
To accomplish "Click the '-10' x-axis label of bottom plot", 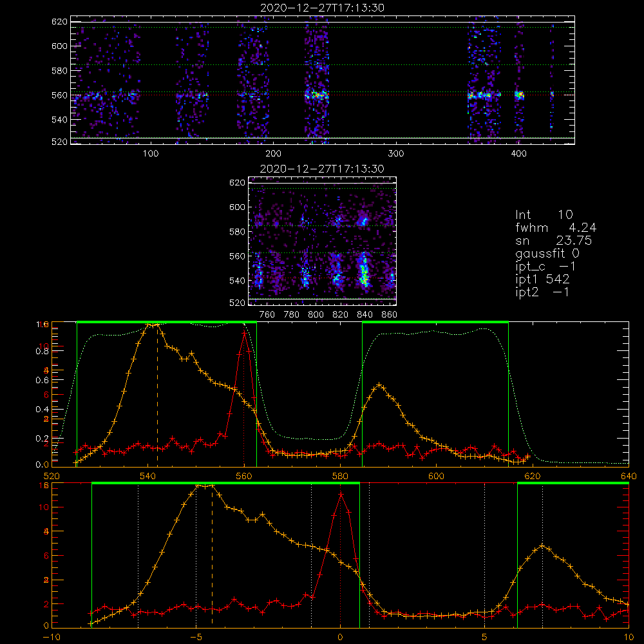I will pyautogui.click(x=52, y=637).
